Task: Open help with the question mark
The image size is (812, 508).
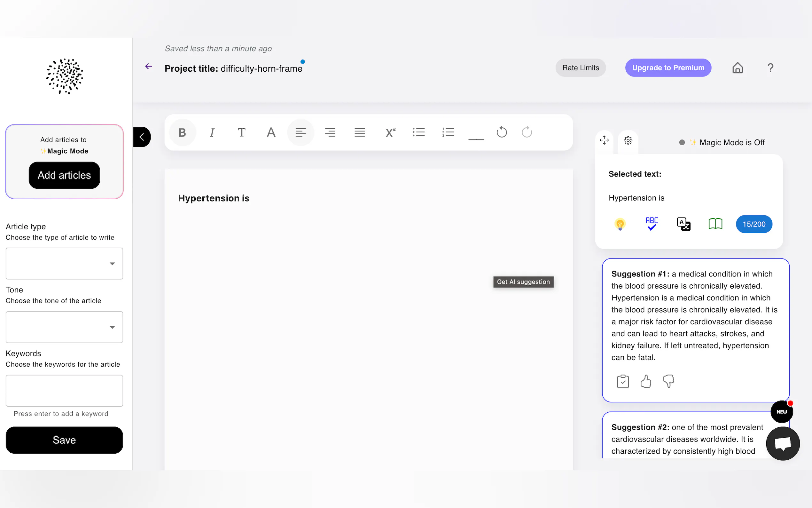Action: pos(770,68)
